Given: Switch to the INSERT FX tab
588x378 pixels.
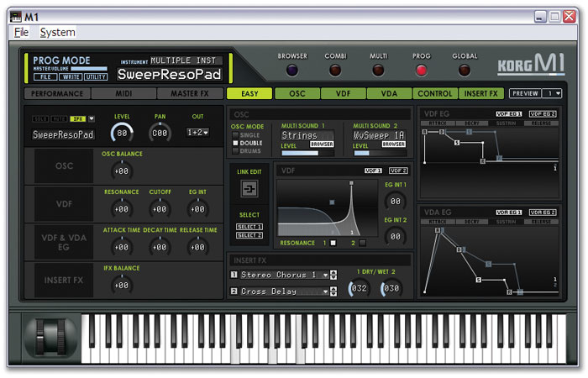Looking at the screenshot, I should tap(481, 94).
